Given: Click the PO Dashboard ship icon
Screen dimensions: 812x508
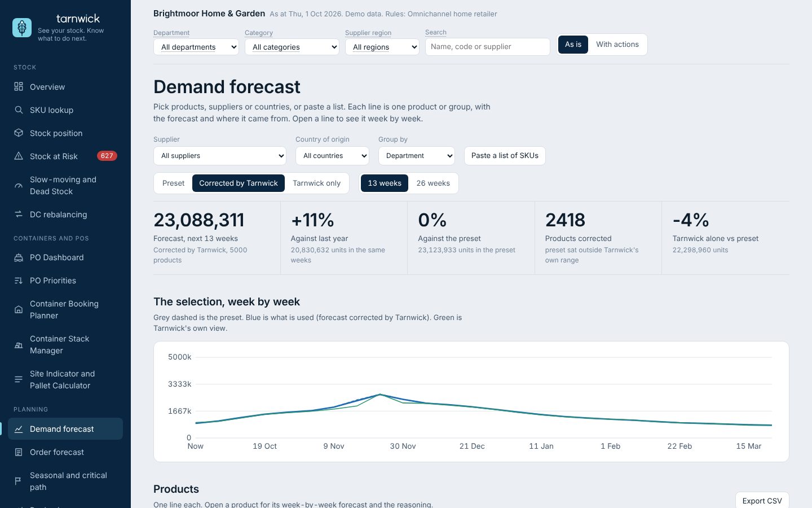Looking at the screenshot, I should (19, 257).
